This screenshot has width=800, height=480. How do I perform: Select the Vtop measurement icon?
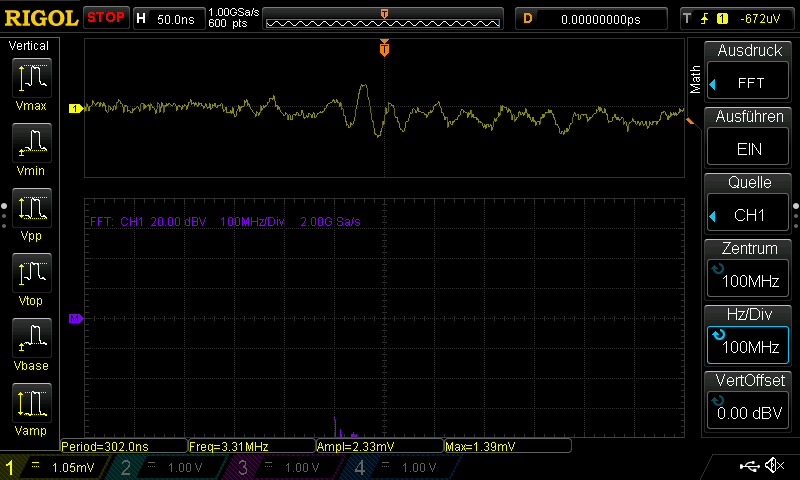click(x=32, y=272)
